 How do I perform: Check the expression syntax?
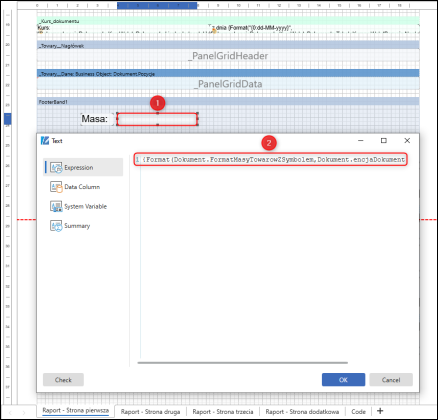(x=63, y=380)
